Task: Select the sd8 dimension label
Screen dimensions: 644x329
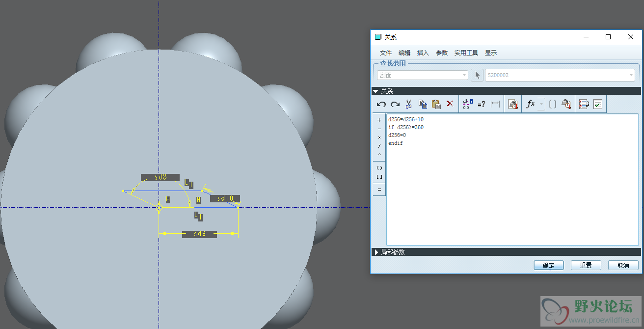Action: click(x=160, y=177)
